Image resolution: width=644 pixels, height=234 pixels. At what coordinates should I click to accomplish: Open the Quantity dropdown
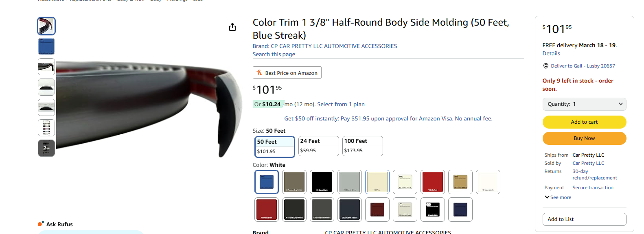click(584, 104)
